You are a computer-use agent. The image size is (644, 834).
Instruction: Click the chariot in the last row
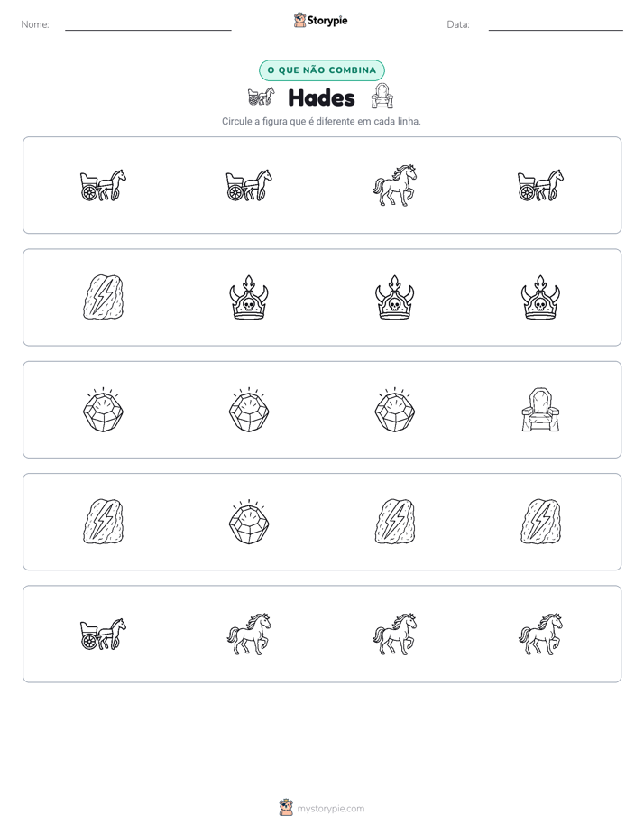(x=103, y=634)
